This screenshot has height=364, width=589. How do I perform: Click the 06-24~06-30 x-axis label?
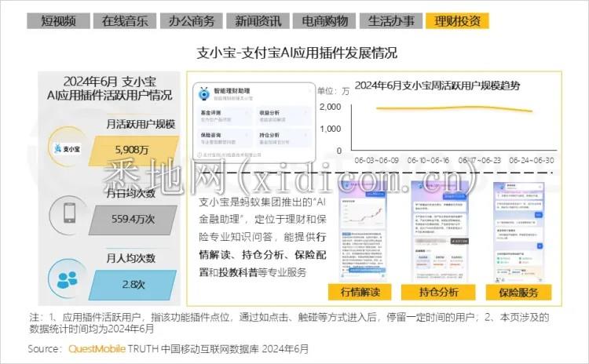coord(531,160)
